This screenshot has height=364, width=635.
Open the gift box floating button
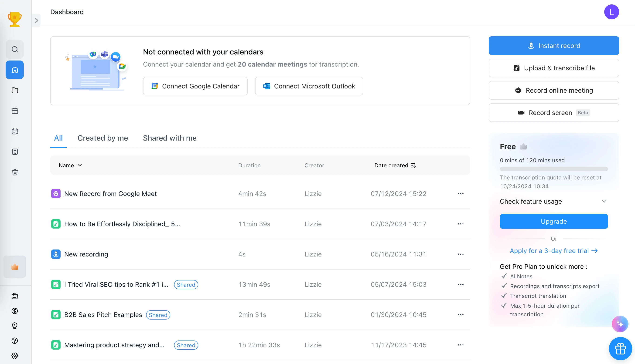coord(621,349)
